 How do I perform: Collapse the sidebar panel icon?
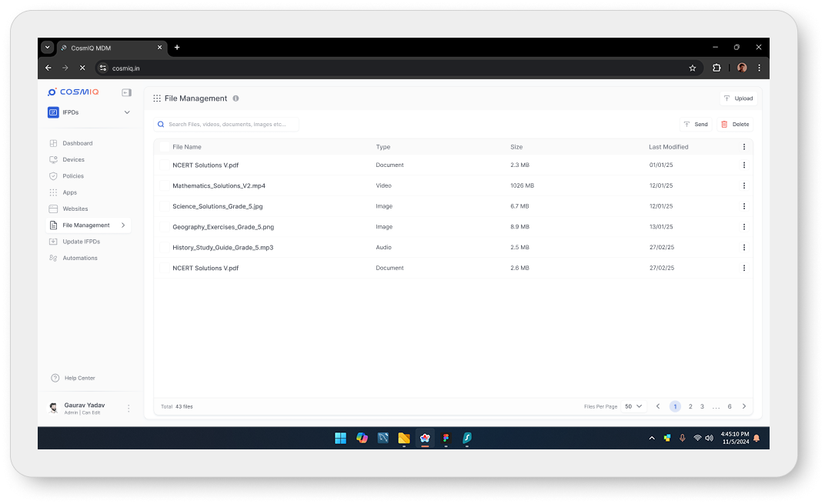click(126, 92)
